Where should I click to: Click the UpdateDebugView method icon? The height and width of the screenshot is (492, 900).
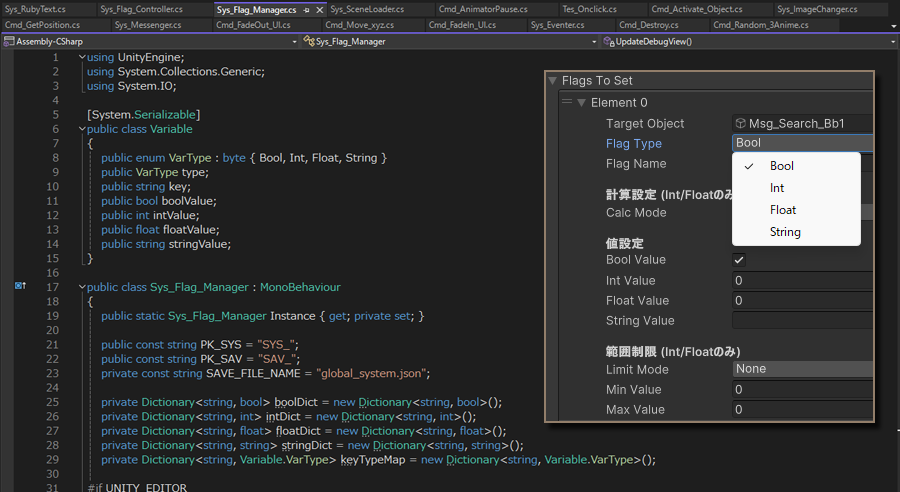pos(608,42)
